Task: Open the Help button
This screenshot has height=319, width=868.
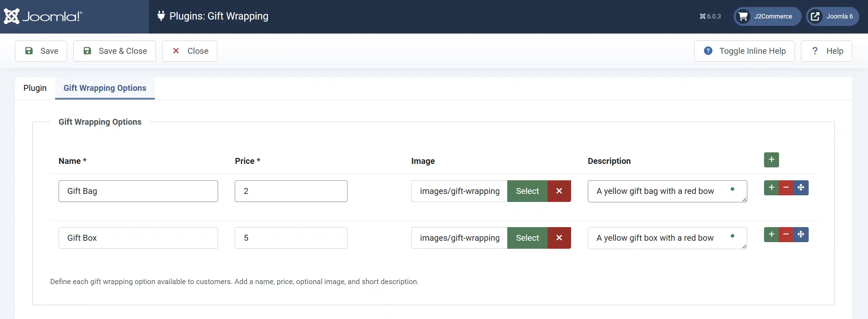Action: click(826, 51)
